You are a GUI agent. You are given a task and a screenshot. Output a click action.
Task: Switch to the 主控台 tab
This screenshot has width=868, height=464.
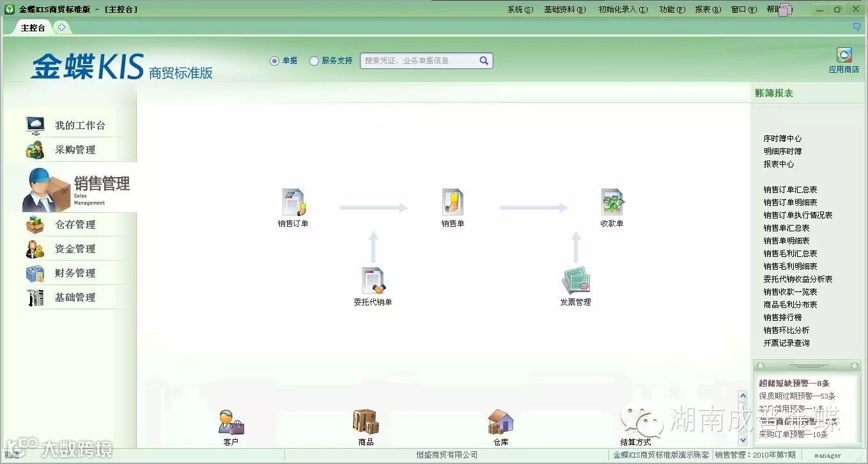[33, 27]
